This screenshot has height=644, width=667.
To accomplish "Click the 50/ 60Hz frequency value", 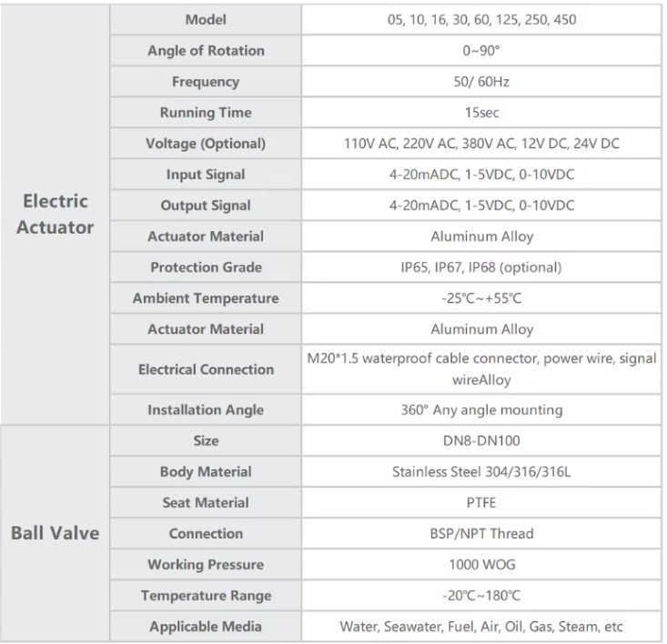I will tap(481, 82).
